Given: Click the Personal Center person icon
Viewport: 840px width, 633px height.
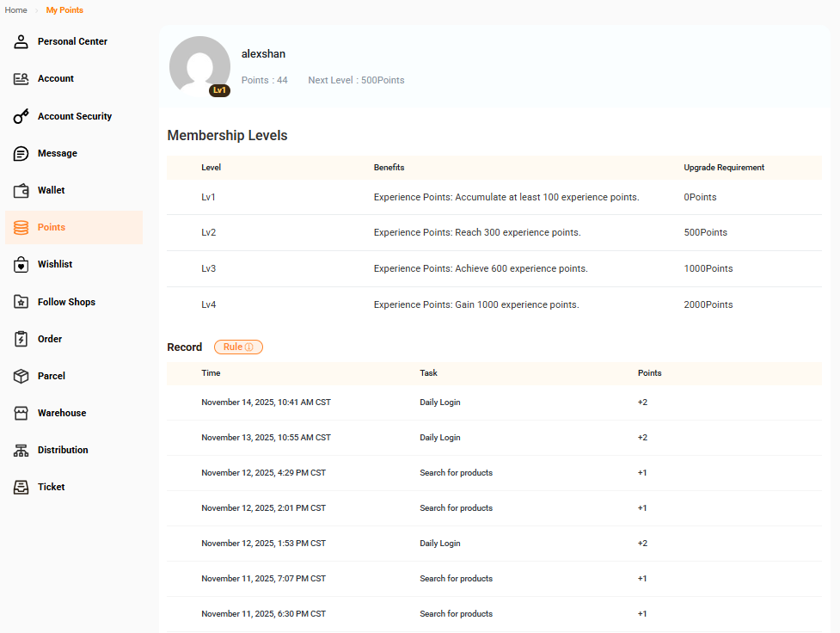Looking at the screenshot, I should tap(21, 41).
